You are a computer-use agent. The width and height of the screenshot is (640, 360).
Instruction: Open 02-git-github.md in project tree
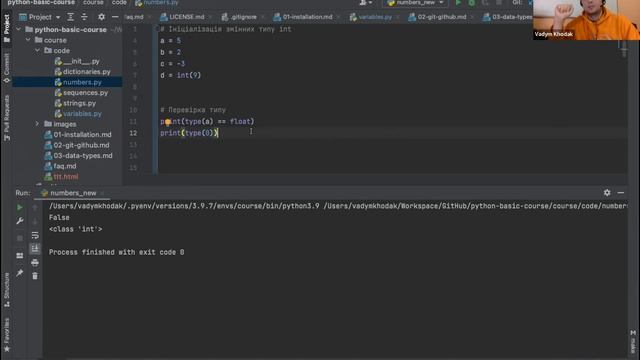(77, 145)
